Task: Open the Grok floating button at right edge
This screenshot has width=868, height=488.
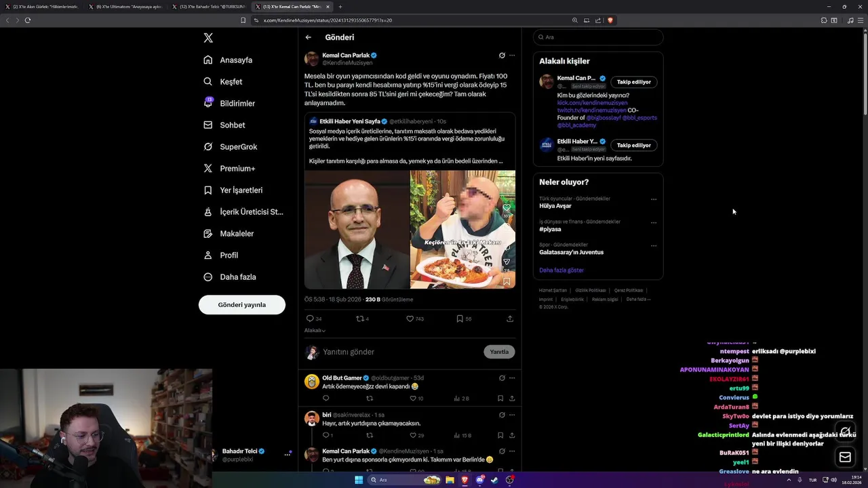Action: pos(845,431)
